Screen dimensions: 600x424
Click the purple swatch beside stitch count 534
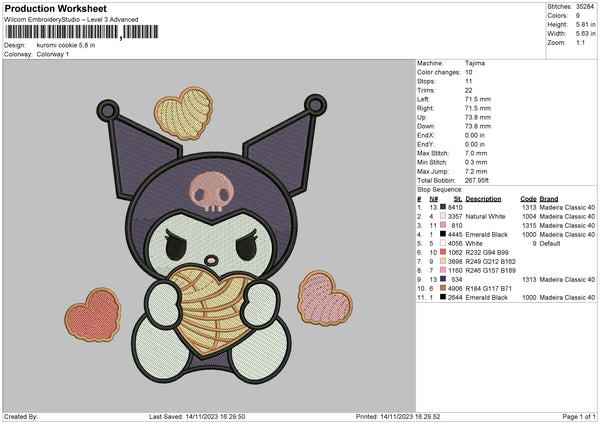[443, 279]
